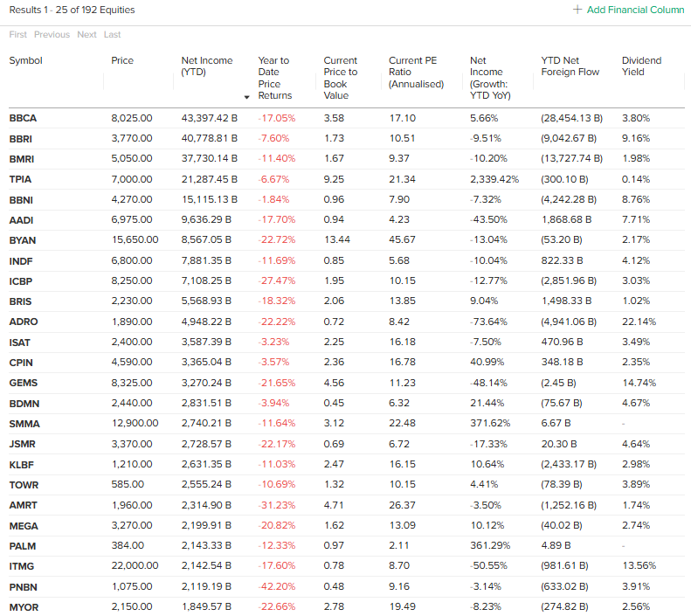This screenshot has height=616, width=691.
Task: Sort by Current PE Ratio (Annualised) header
Action: [x=416, y=73]
